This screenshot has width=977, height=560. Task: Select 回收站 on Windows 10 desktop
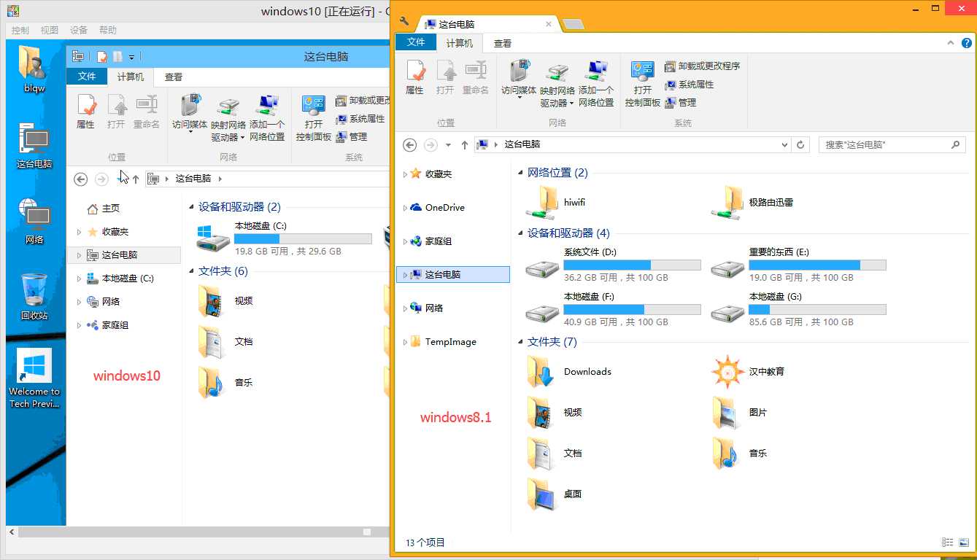tap(34, 297)
